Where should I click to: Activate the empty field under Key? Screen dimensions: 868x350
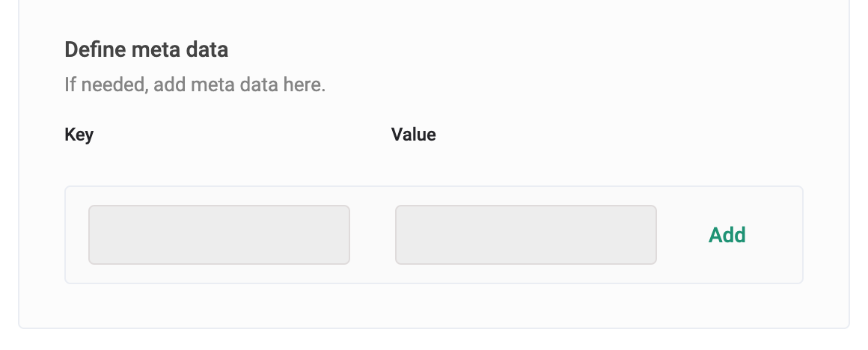pyautogui.click(x=219, y=235)
